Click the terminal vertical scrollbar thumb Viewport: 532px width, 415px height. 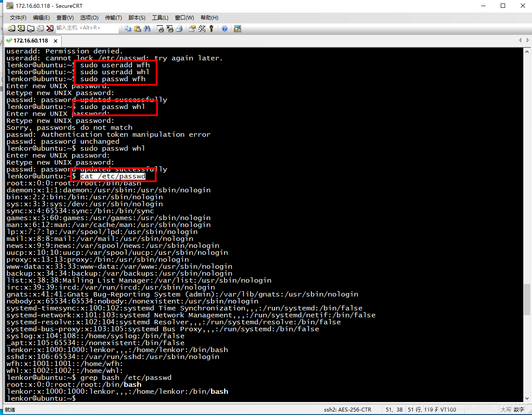click(527, 299)
